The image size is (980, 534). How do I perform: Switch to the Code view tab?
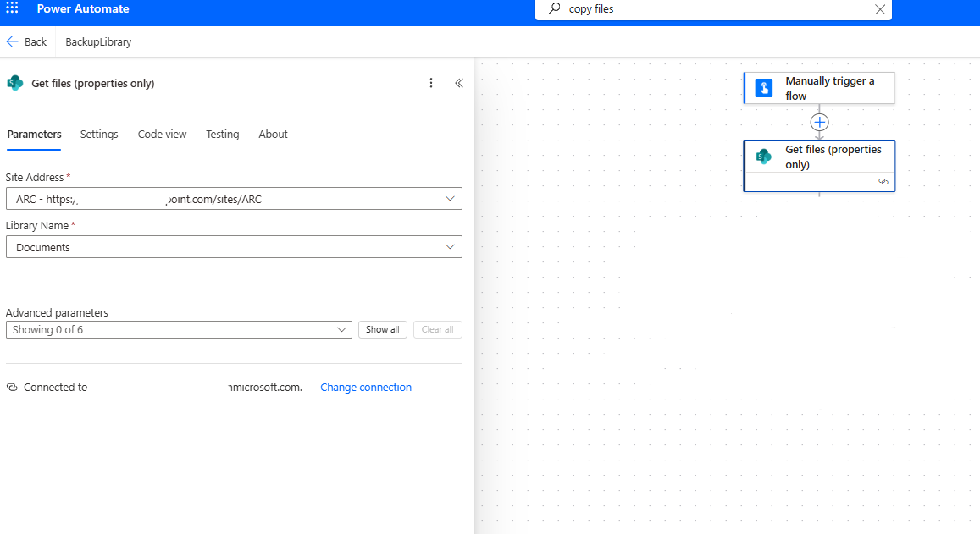pos(162,135)
